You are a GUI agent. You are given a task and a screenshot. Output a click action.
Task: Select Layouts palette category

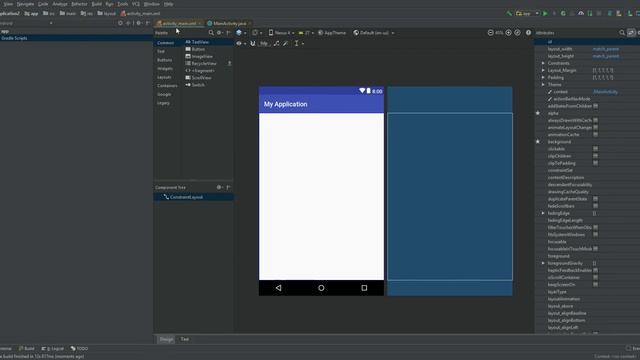click(x=164, y=77)
